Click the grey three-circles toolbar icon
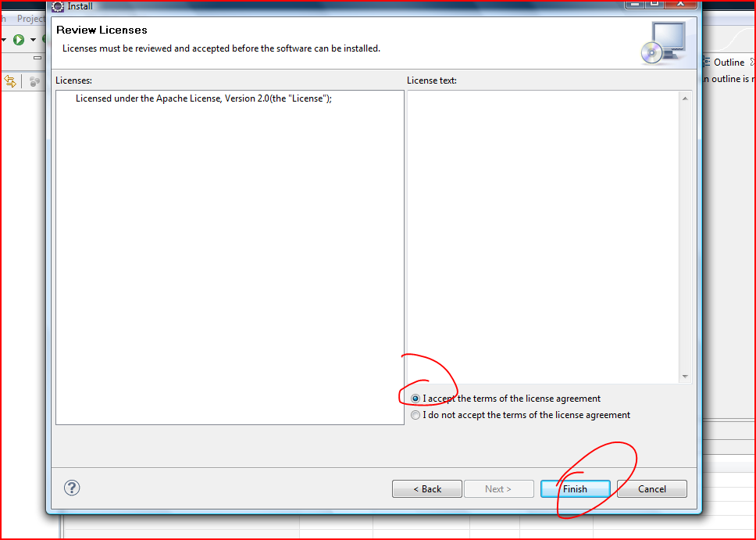Viewport: 756px width, 540px height. [34, 81]
